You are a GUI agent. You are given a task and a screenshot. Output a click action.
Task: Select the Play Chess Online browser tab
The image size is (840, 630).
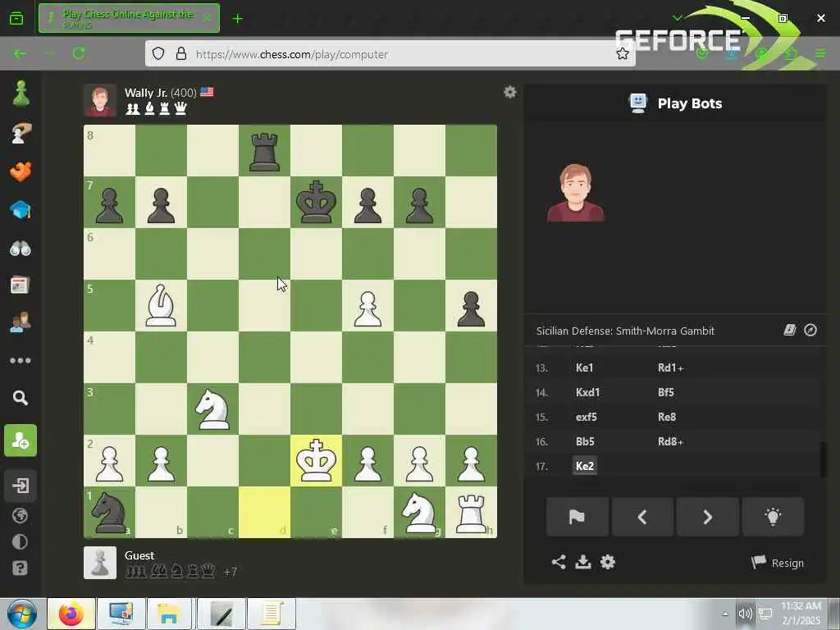pyautogui.click(x=129, y=18)
